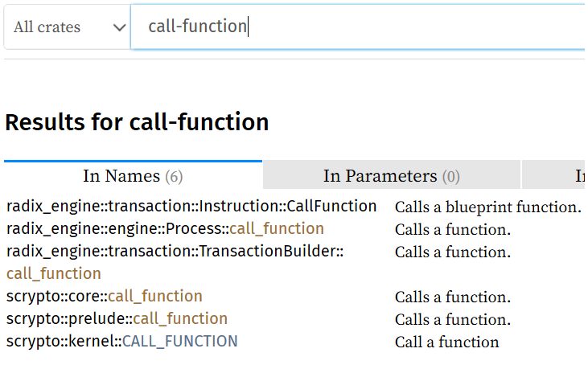588x369 pixels.
Task: Click the 'Results for call-function' heading
Action: [x=137, y=122]
